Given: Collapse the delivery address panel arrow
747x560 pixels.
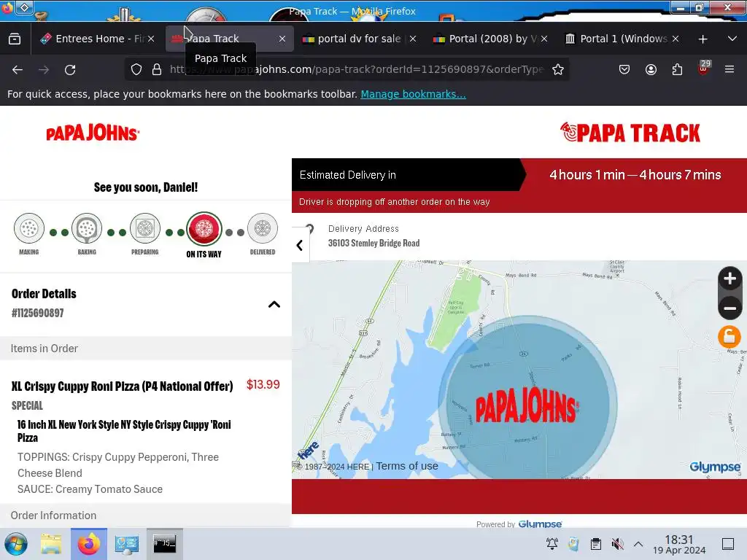Looking at the screenshot, I should point(300,245).
